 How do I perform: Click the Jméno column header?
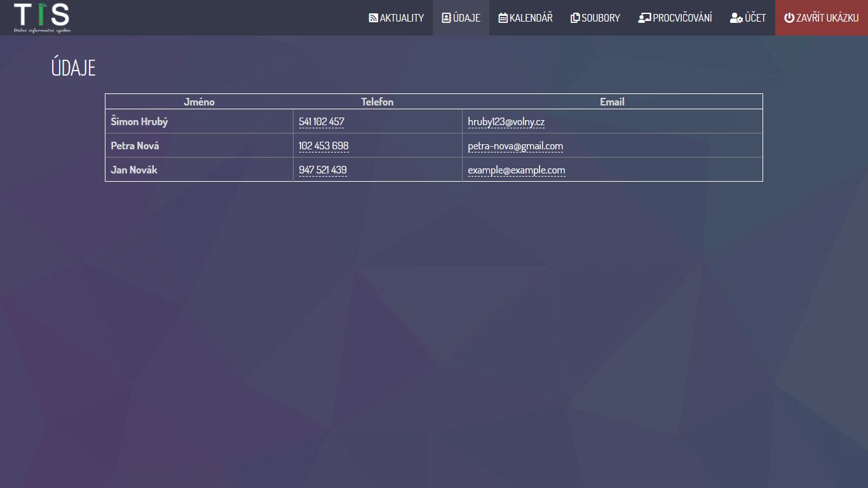(x=199, y=102)
